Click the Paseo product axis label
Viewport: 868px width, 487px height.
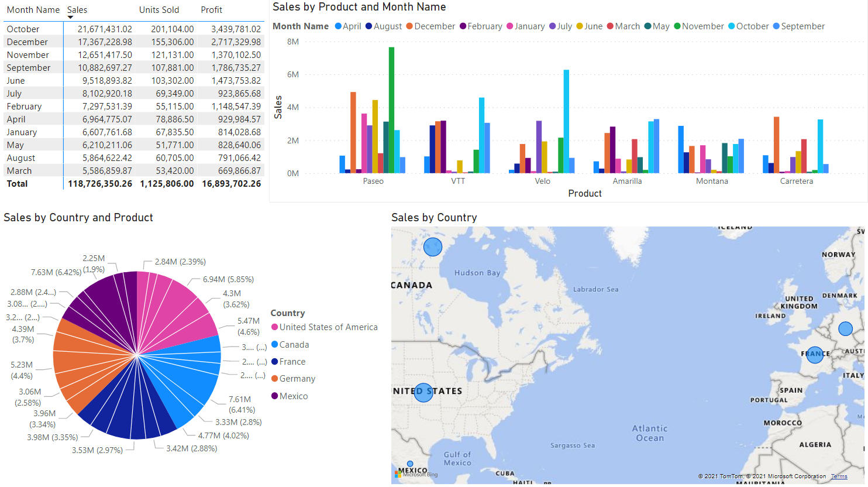pyautogui.click(x=373, y=181)
